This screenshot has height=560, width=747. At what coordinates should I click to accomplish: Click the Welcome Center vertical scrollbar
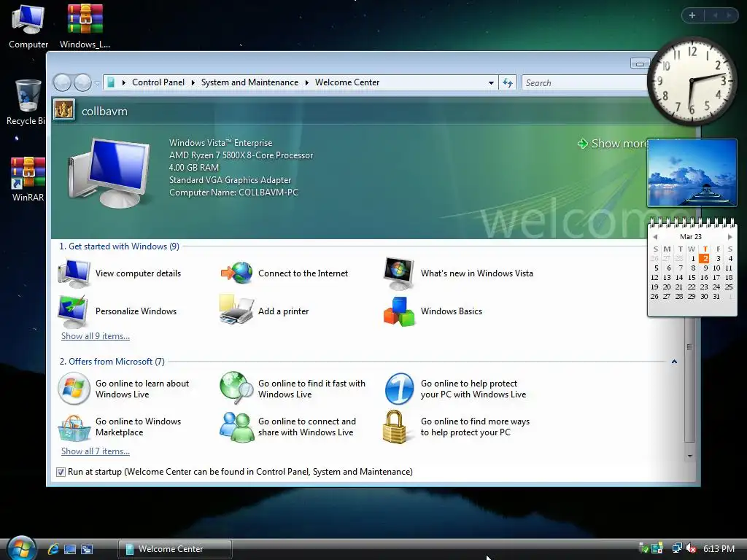pos(689,381)
